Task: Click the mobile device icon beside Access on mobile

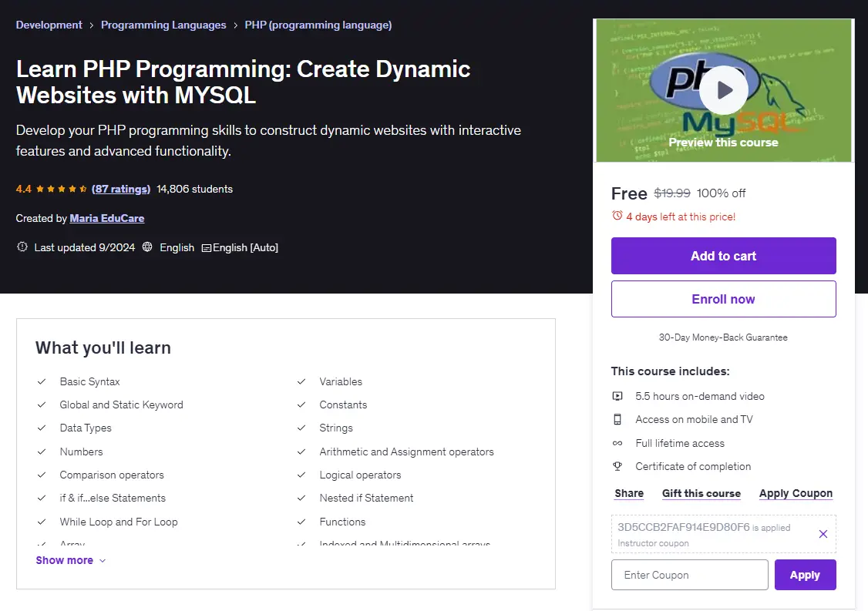Action: [x=617, y=419]
